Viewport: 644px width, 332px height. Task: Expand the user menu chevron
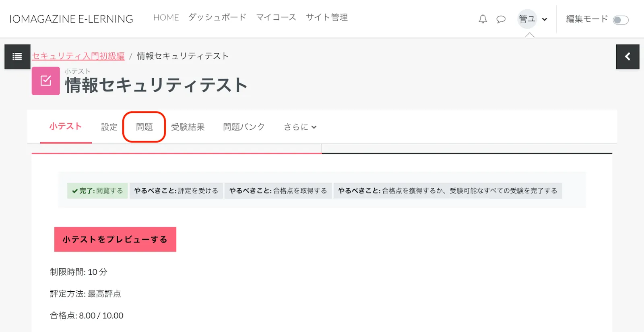545,19
